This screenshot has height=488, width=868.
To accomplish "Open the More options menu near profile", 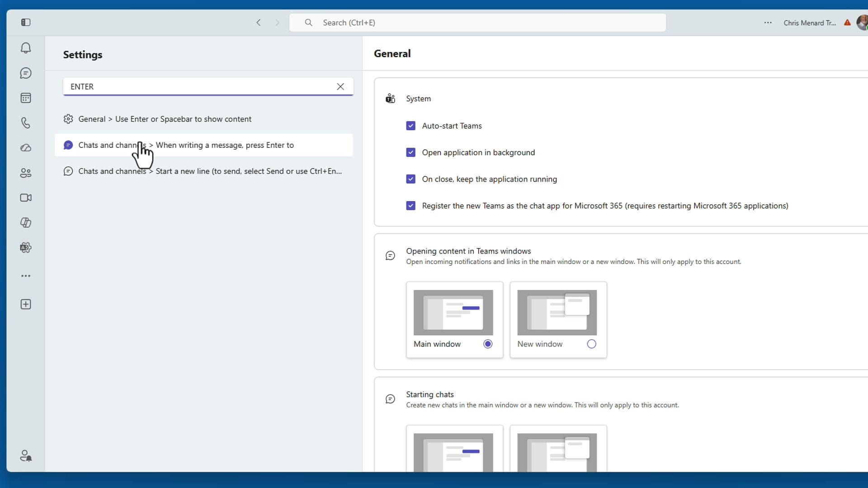I will (x=768, y=22).
